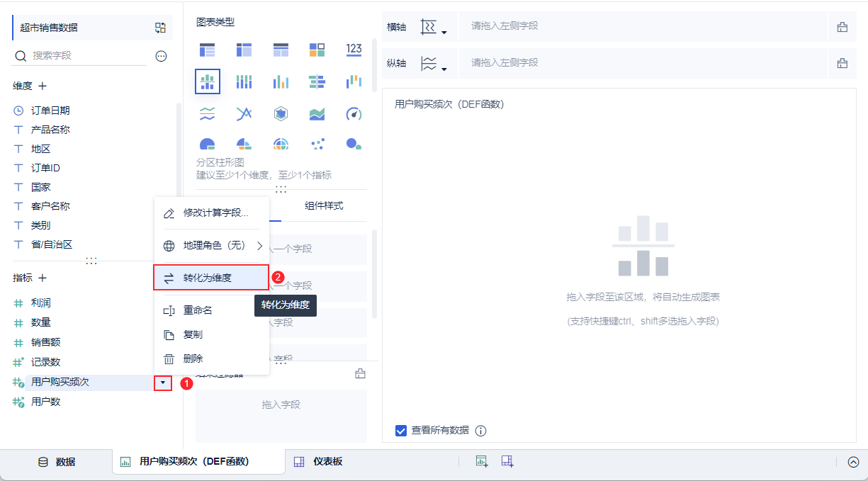Choose 复制 from the context menu
The height and width of the screenshot is (481, 868).
point(212,334)
